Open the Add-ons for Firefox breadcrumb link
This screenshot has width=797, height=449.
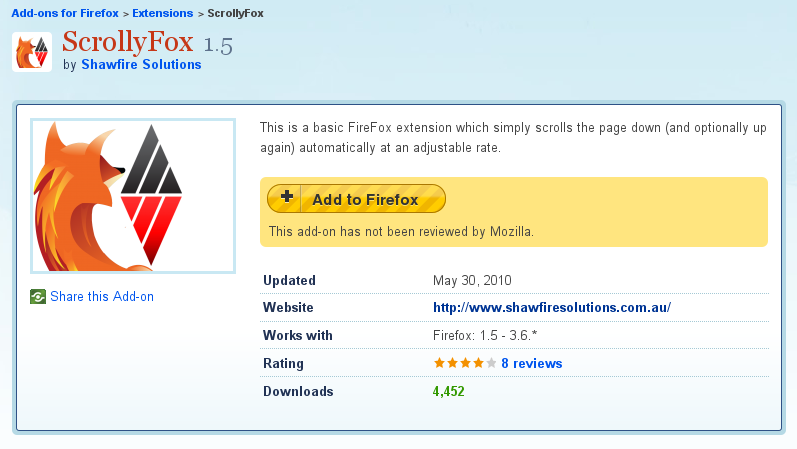(65, 13)
